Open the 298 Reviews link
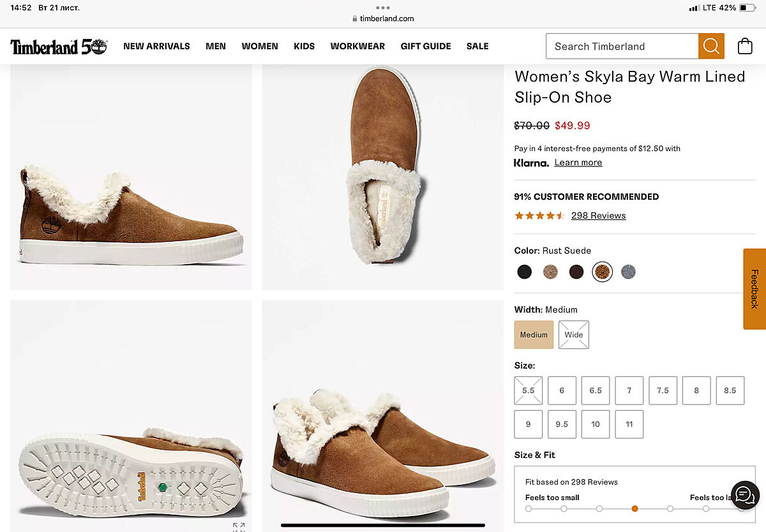Image resolution: width=766 pixels, height=532 pixels. coord(598,216)
